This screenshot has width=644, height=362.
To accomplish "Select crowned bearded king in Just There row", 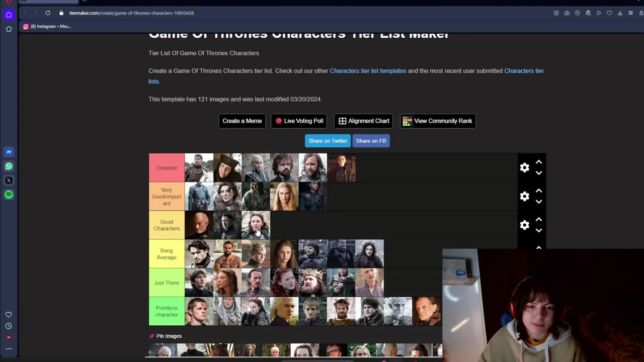I will tap(312, 283).
